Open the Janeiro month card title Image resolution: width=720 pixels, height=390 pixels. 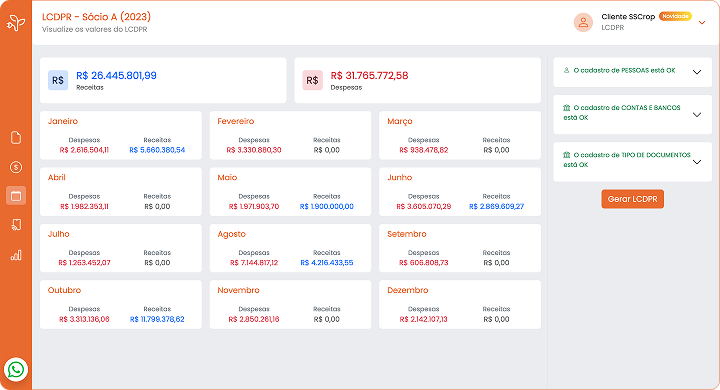(x=63, y=121)
